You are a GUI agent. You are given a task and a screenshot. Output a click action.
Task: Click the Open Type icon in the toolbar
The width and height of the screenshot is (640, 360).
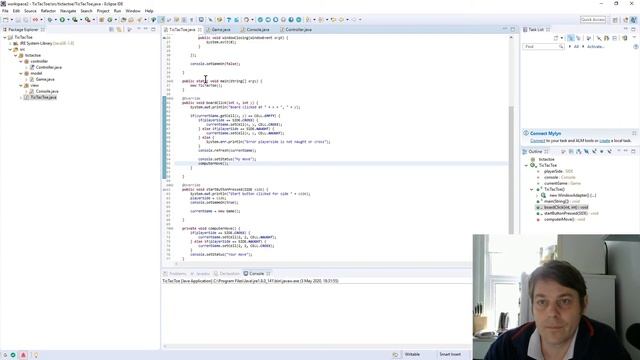coord(123,20)
